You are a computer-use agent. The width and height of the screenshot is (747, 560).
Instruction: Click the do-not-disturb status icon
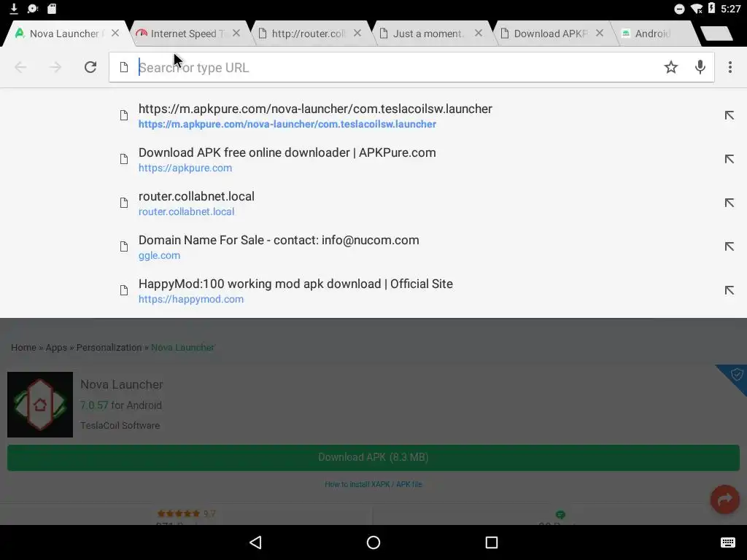tap(679, 9)
